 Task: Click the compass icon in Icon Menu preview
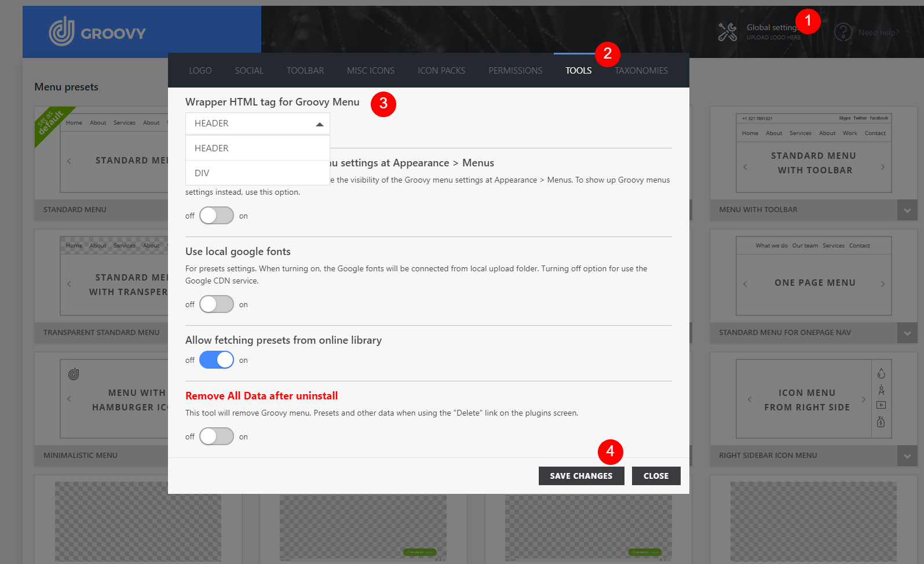click(881, 390)
